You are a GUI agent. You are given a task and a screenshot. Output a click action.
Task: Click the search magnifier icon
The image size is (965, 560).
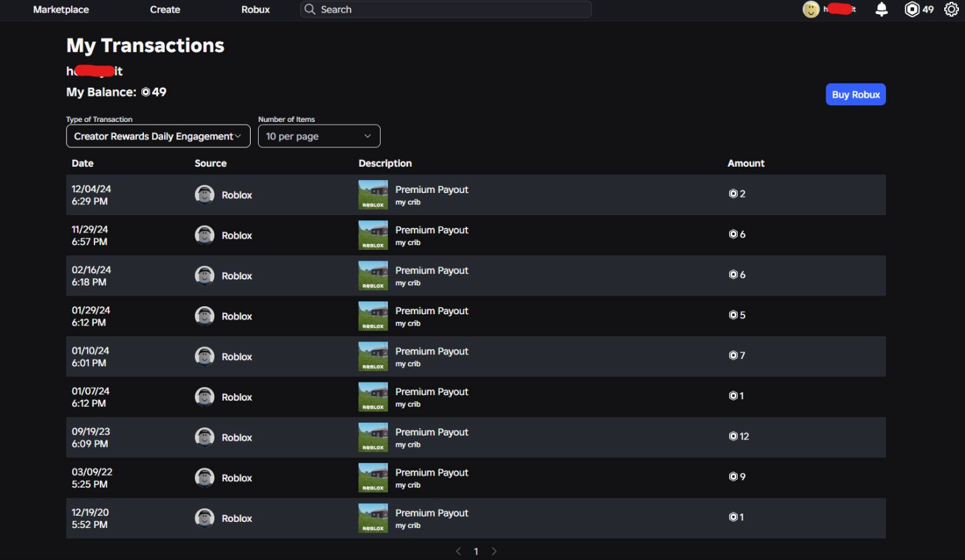[x=310, y=9]
